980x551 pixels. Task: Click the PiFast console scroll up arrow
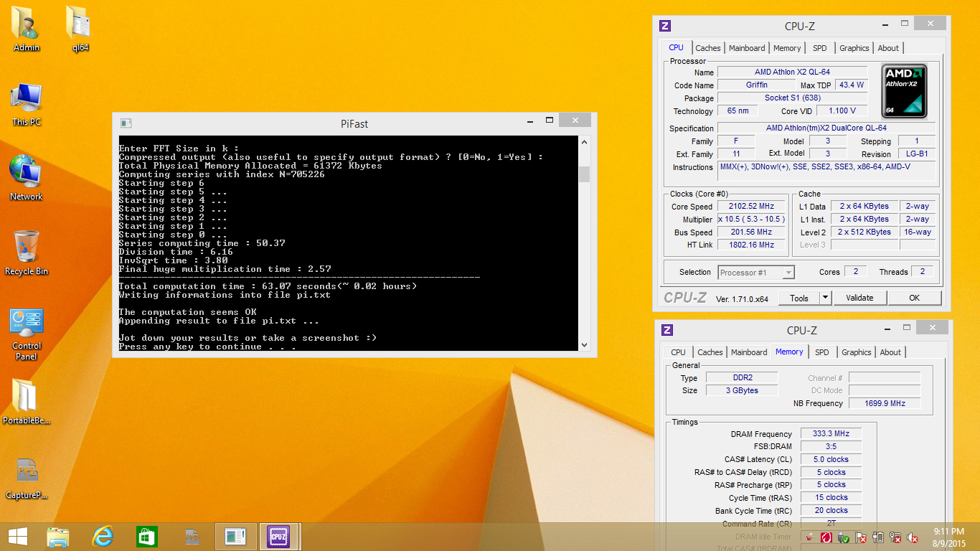click(584, 142)
